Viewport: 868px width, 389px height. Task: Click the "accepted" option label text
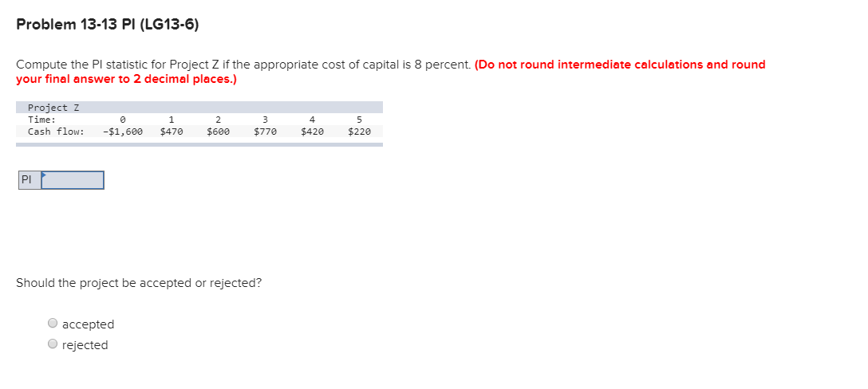tap(88, 324)
